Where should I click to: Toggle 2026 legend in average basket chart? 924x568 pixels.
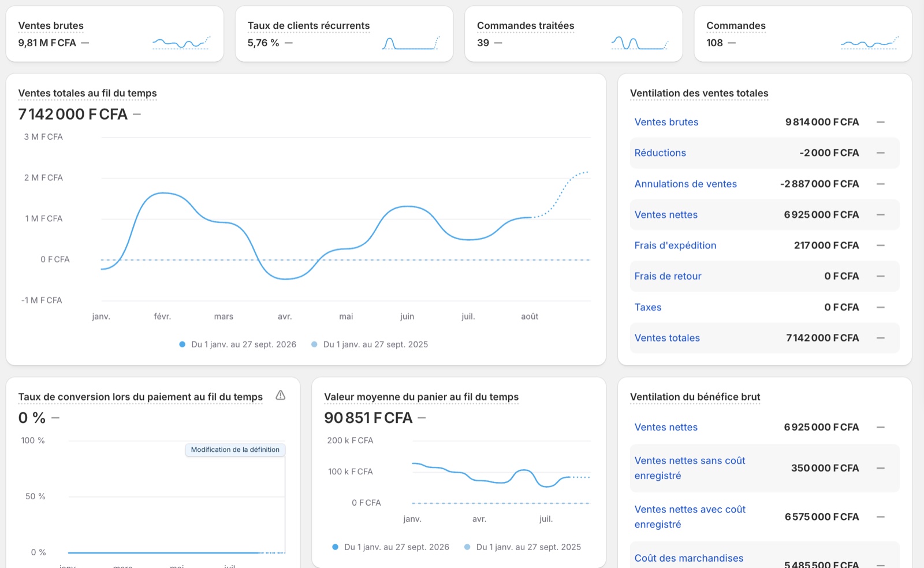pyautogui.click(x=390, y=547)
